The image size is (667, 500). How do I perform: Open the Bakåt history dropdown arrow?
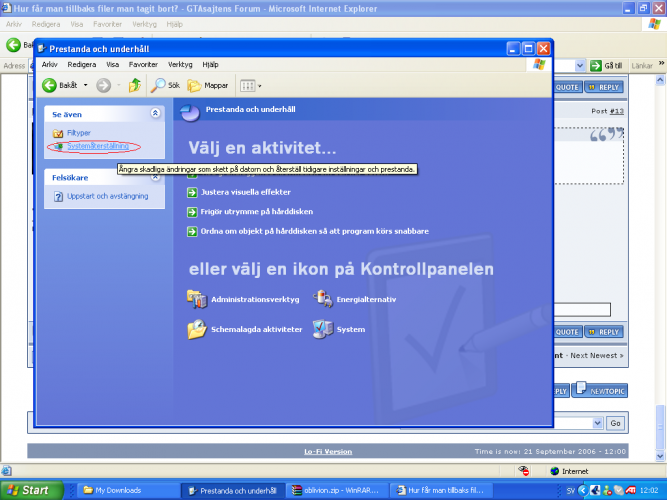click(x=86, y=86)
